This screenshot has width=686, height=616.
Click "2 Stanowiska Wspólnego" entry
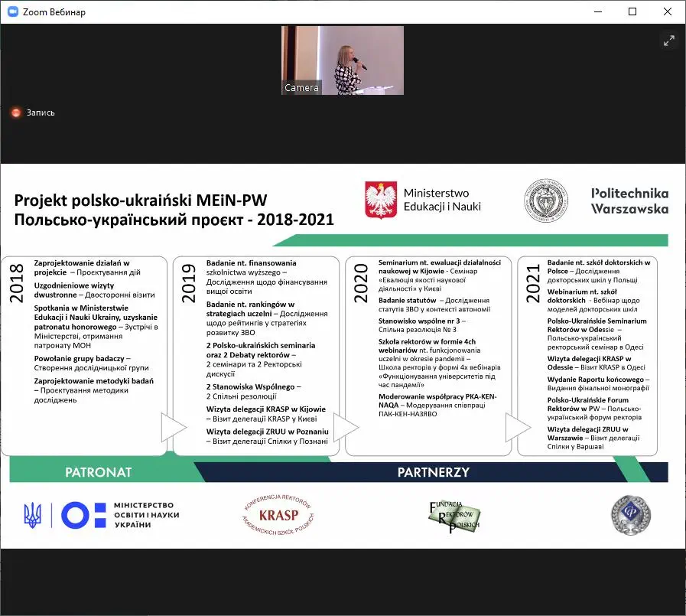coord(251,387)
